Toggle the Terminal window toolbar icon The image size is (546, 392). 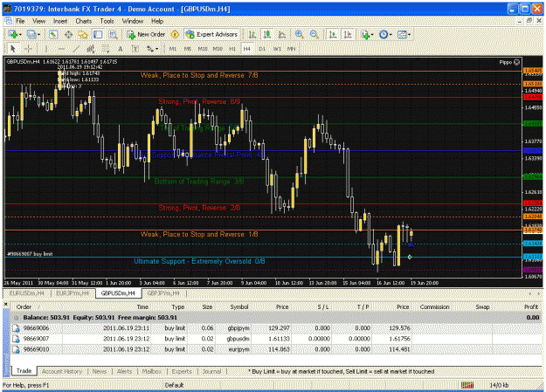pyautogui.click(x=98, y=34)
